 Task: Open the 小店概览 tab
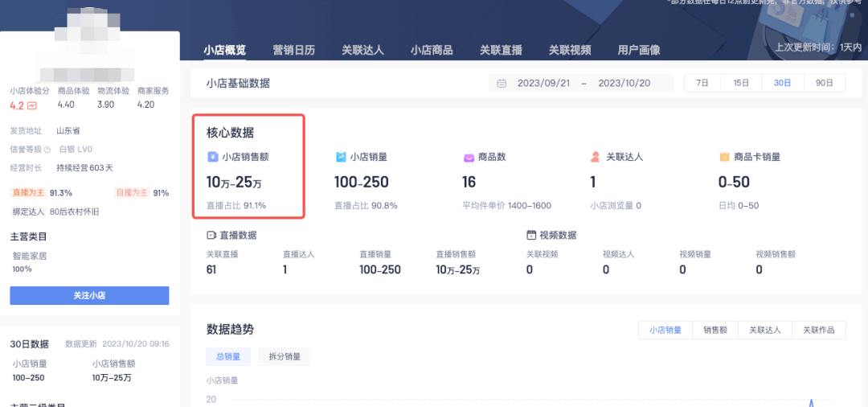[225, 51]
